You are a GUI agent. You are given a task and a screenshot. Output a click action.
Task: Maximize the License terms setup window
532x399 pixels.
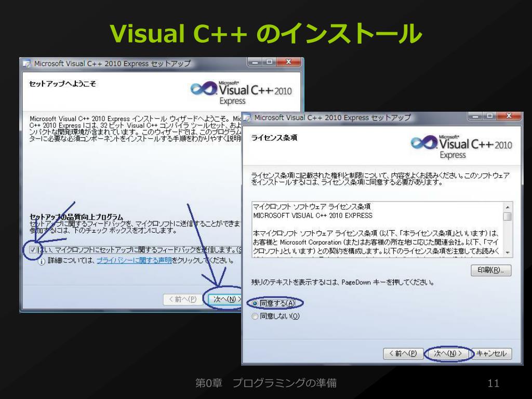pyautogui.click(x=489, y=116)
